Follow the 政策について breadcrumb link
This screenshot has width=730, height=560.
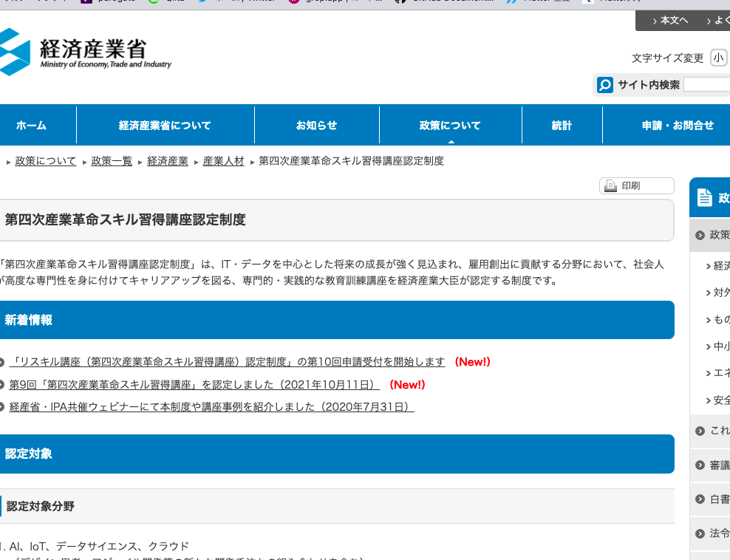click(46, 161)
